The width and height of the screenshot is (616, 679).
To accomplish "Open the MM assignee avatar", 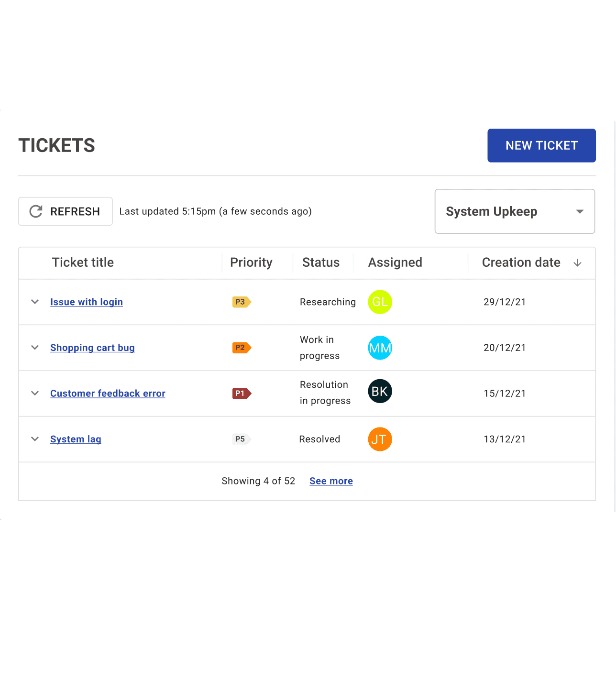I will 380,348.
